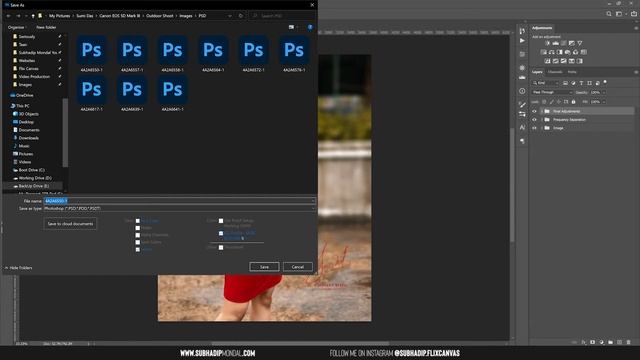
Task: Open the Organize dropdown menu
Action: (x=17, y=27)
